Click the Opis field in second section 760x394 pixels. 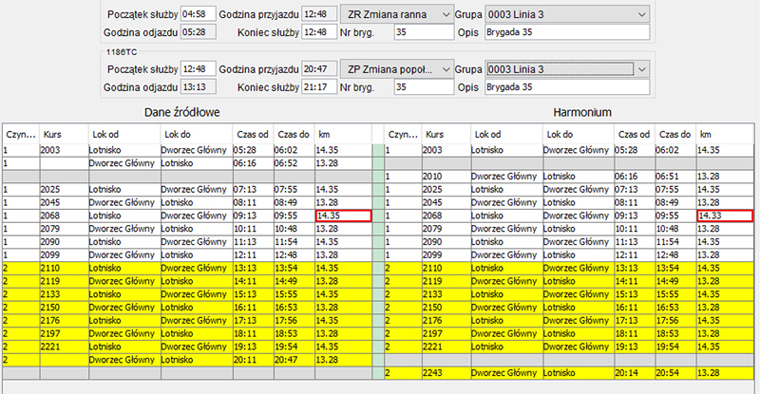click(x=567, y=87)
